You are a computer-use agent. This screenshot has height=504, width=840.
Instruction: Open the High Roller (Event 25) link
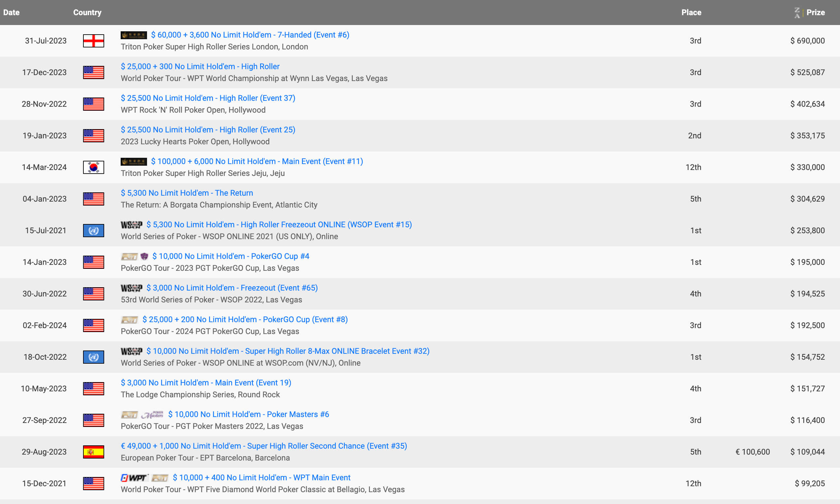point(208,130)
